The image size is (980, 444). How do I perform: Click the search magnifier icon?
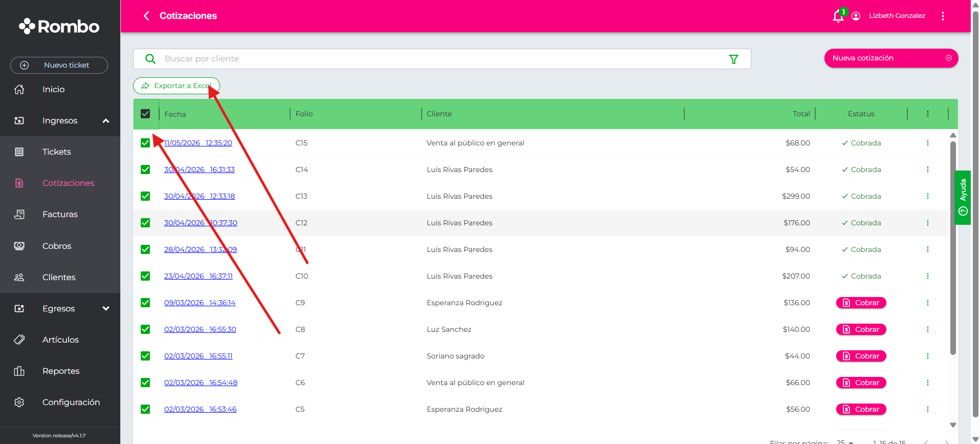point(150,59)
